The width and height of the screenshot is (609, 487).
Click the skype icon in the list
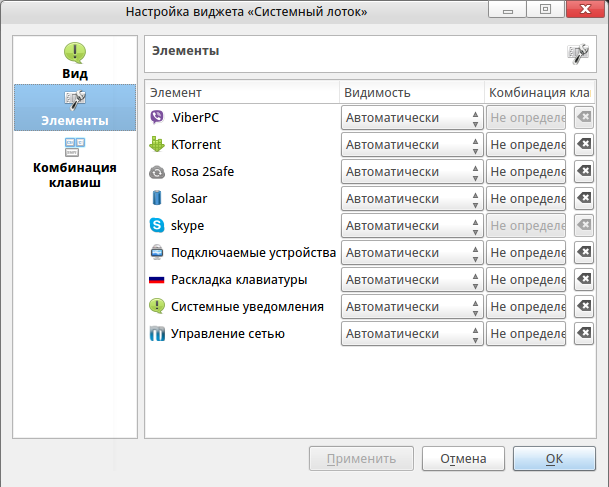click(x=156, y=226)
